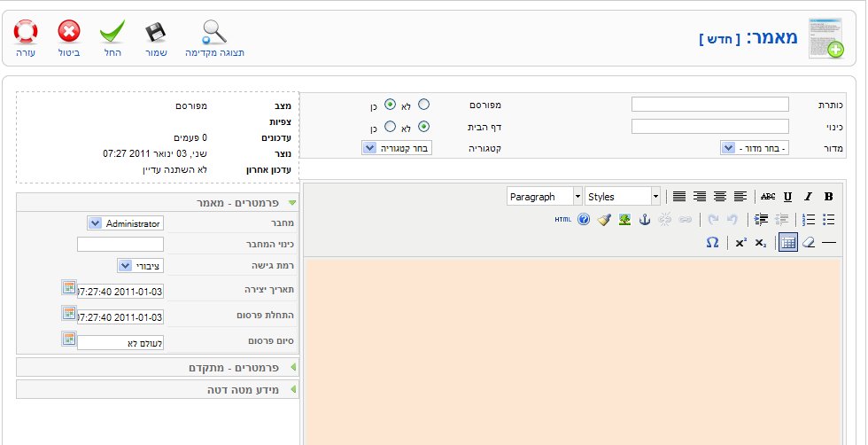
Task: Open editor help (blue question mark)
Action: (x=584, y=220)
